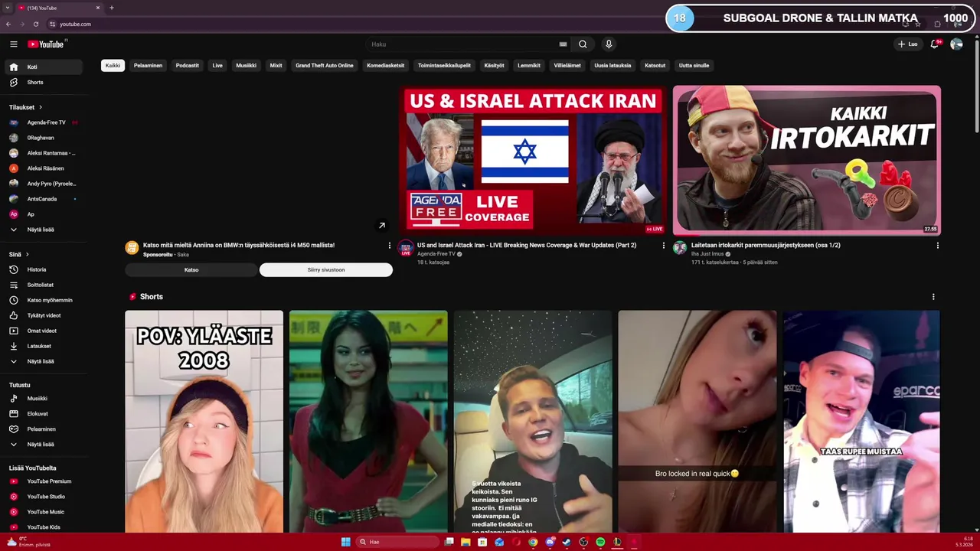Open Pelaaminen in the sidebar Tutustu list
980x551 pixels.
(x=42, y=429)
